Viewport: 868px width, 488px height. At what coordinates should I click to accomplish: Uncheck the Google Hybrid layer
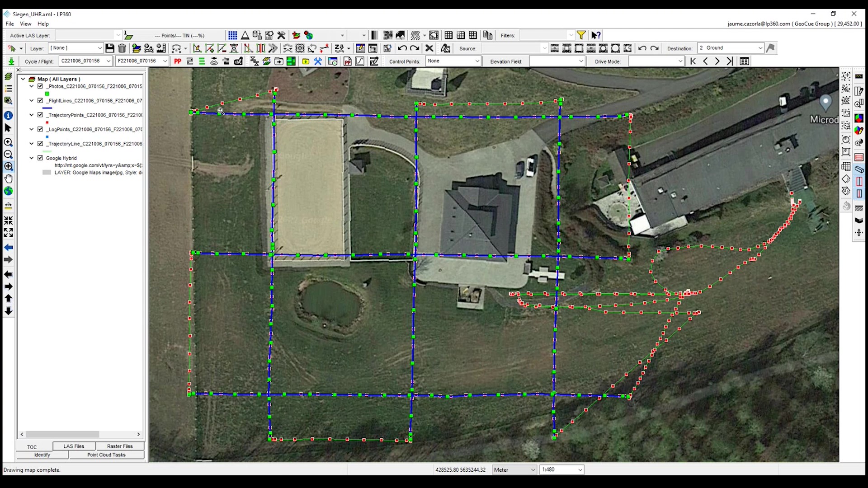pyautogui.click(x=40, y=158)
